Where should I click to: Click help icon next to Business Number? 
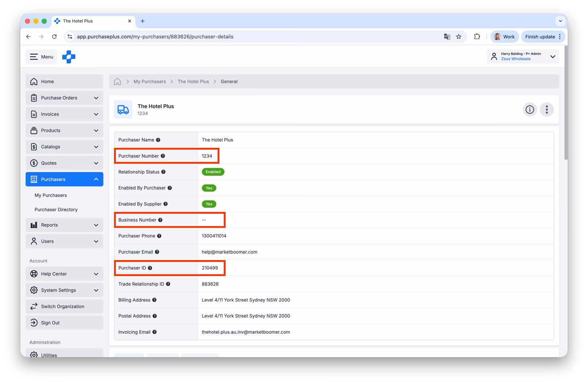[160, 220]
